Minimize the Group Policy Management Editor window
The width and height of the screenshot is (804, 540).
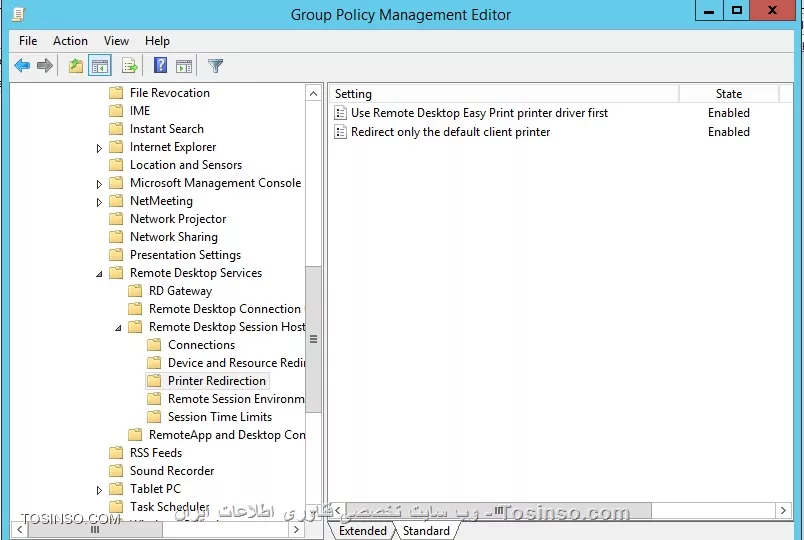click(x=709, y=10)
